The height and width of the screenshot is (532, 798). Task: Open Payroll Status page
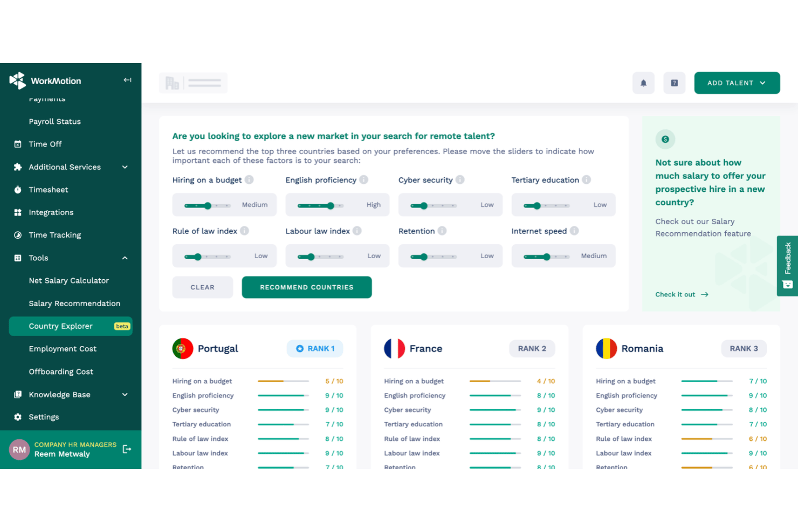click(55, 121)
